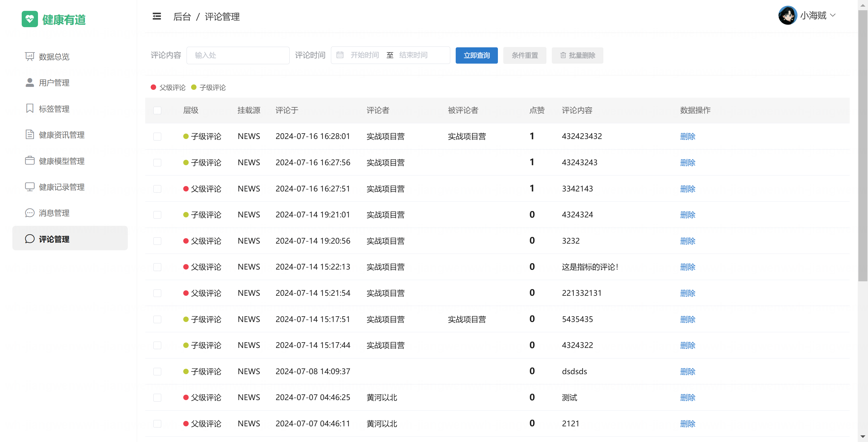Click the 健康有道 heart logo icon
The height and width of the screenshot is (442, 868).
click(x=30, y=19)
